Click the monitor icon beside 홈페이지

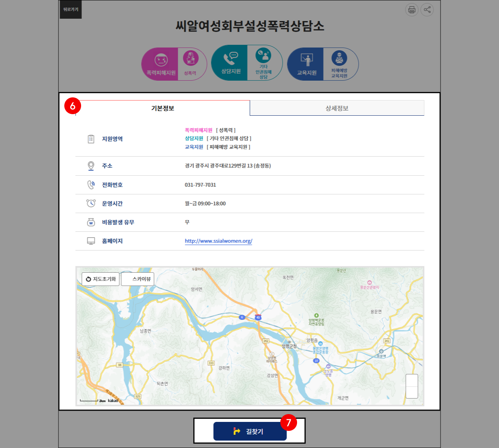pos(91,241)
